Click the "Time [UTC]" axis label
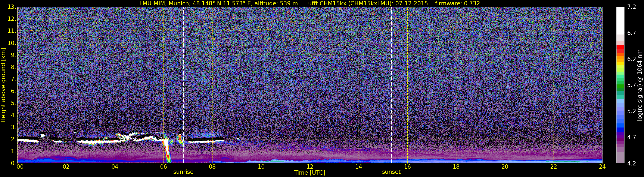This screenshot has height=177, width=644. click(x=310, y=173)
